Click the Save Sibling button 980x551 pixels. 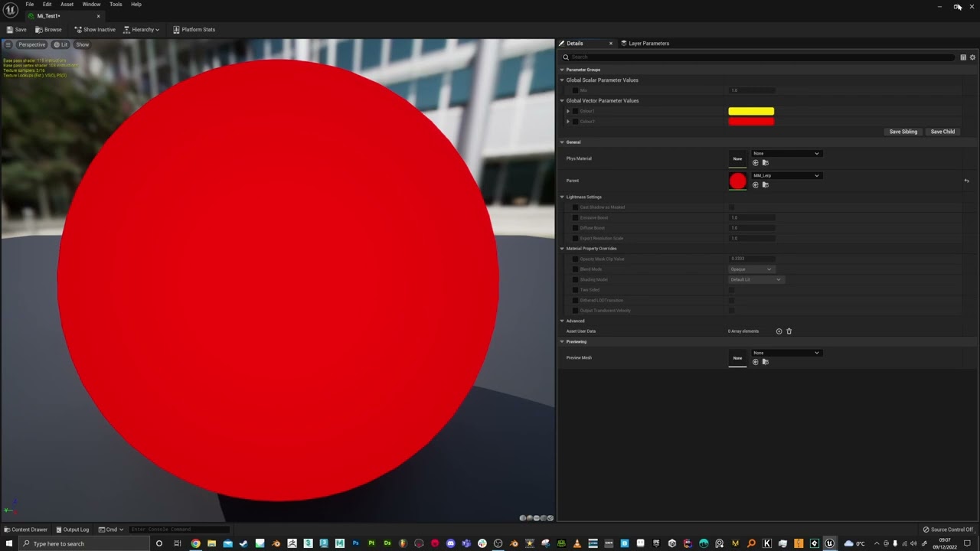tap(903, 132)
